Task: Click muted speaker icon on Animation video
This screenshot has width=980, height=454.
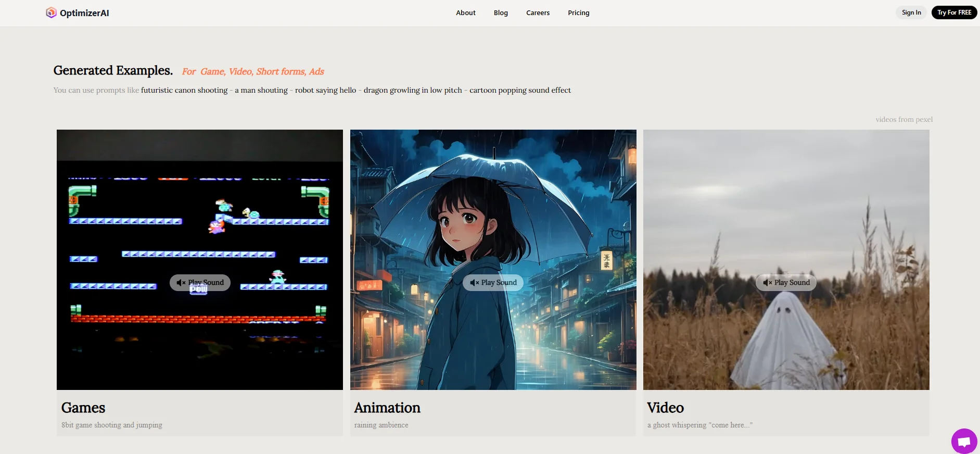Action: pos(474,283)
